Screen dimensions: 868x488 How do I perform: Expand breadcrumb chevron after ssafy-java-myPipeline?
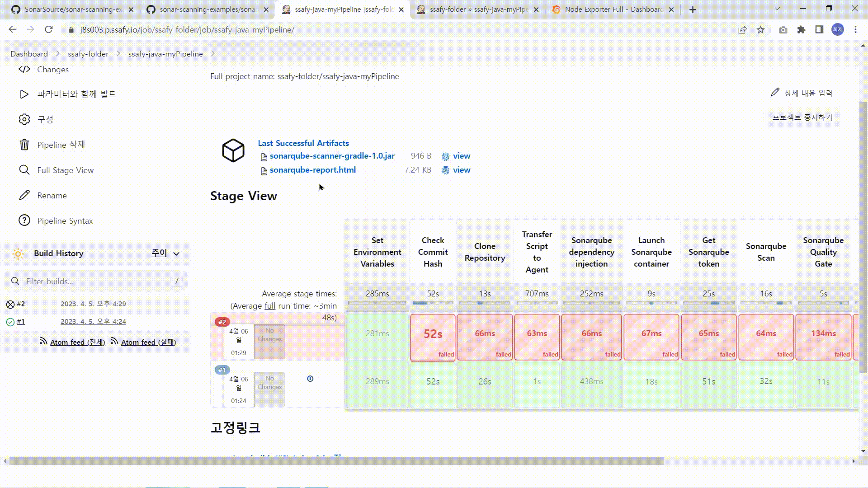point(213,54)
